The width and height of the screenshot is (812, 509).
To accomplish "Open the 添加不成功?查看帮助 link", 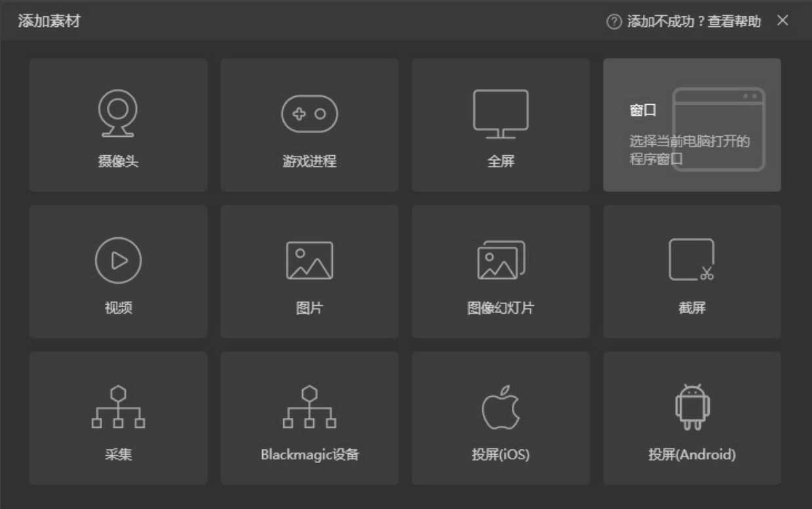I will pos(694,22).
